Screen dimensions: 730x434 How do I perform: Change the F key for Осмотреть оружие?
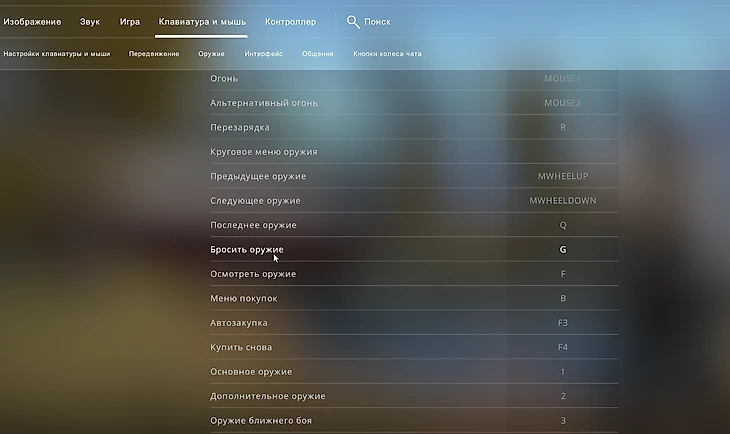562,274
